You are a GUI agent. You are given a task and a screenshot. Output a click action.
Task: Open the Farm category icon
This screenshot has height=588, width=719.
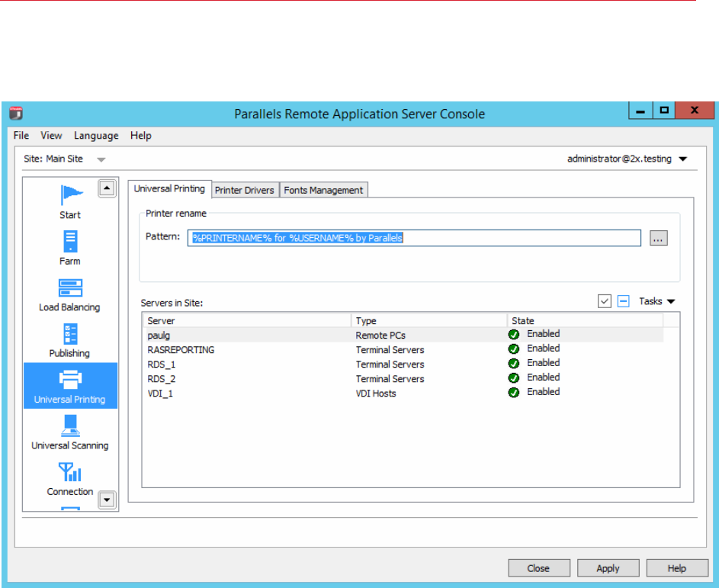click(x=70, y=242)
